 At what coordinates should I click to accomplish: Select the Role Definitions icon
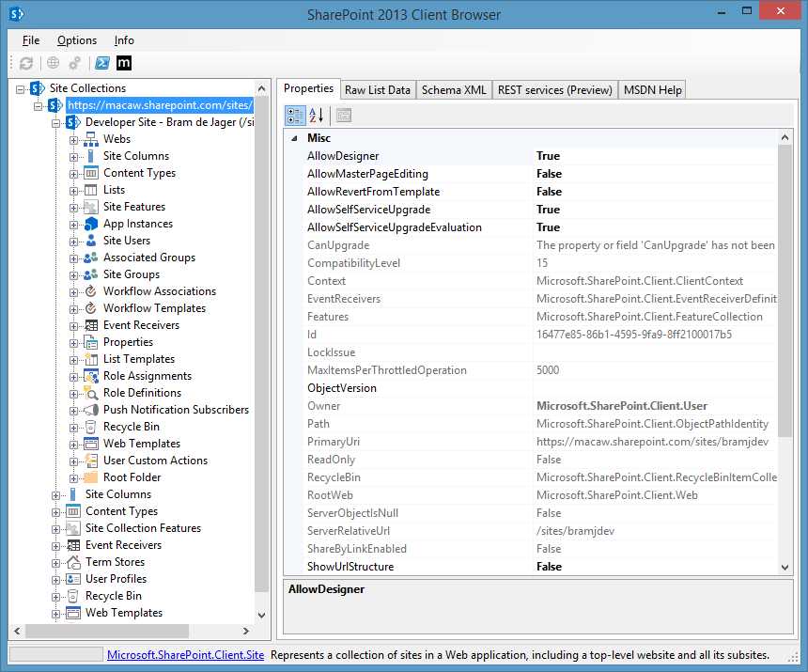(91, 393)
